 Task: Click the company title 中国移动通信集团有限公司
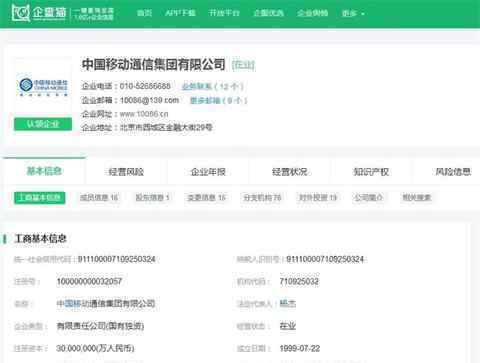pos(154,65)
